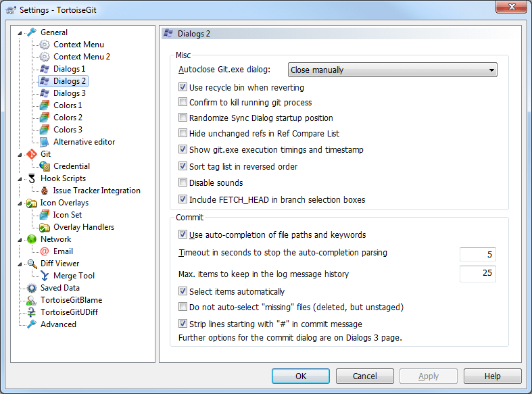Toggle Show git.exe execution timings and timestamp

(x=183, y=149)
